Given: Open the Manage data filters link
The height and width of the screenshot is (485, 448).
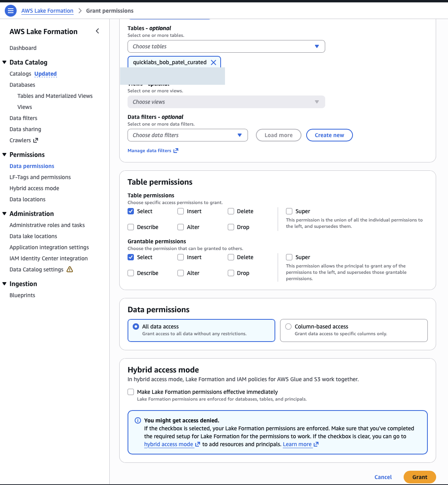Looking at the screenshot, I should (x=149, y=151).
